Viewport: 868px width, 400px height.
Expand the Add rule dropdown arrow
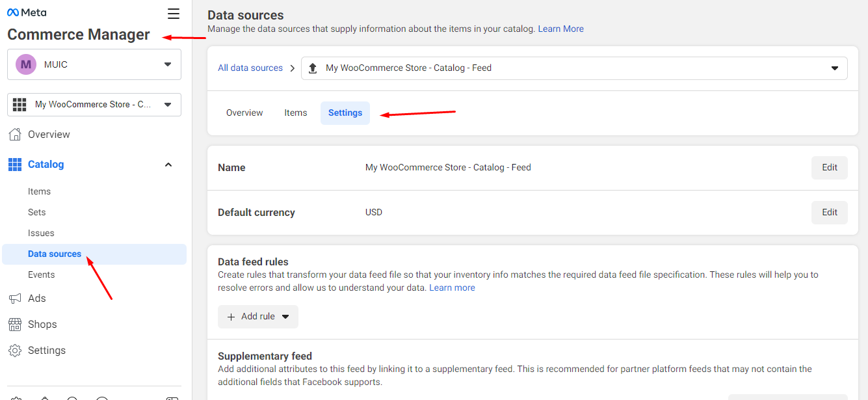coord(285,317)
